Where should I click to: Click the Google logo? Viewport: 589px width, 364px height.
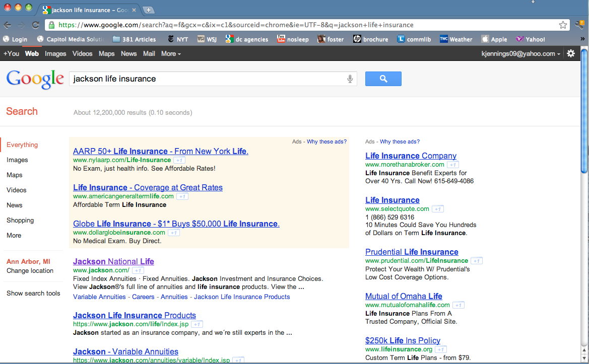point(35,79)
